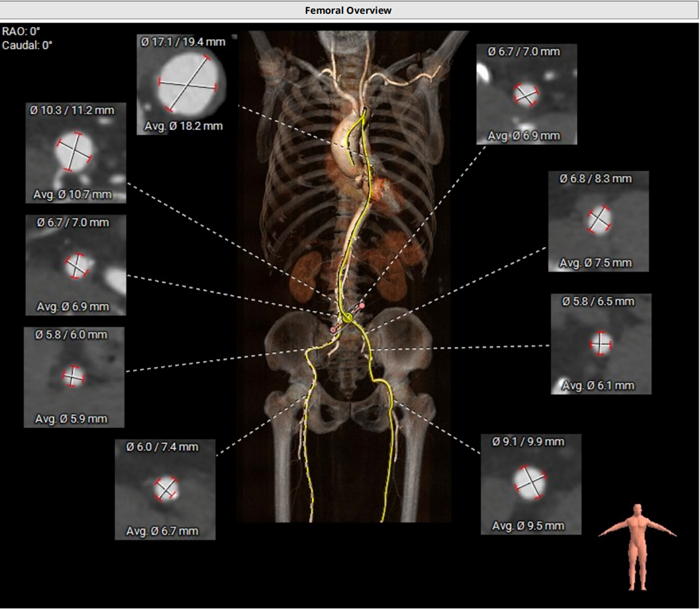Select the Ø 5.8 / 6.5 mm cross-section thumbnail
700x610 pixels.
coord(601,343)
